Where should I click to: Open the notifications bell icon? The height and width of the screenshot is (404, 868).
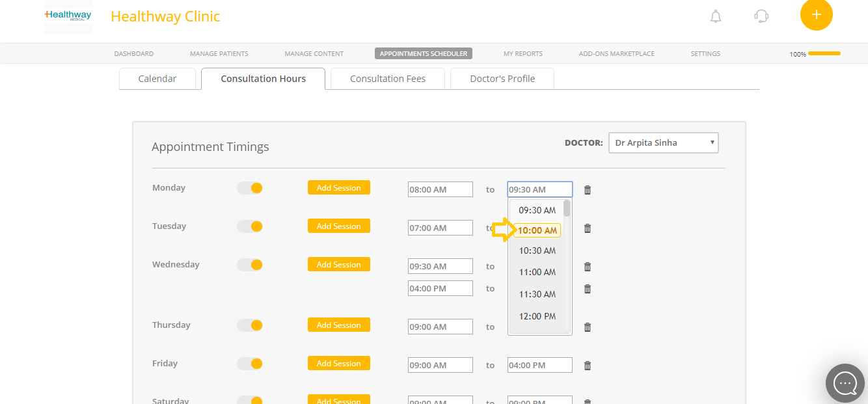[x=716, y=16]
